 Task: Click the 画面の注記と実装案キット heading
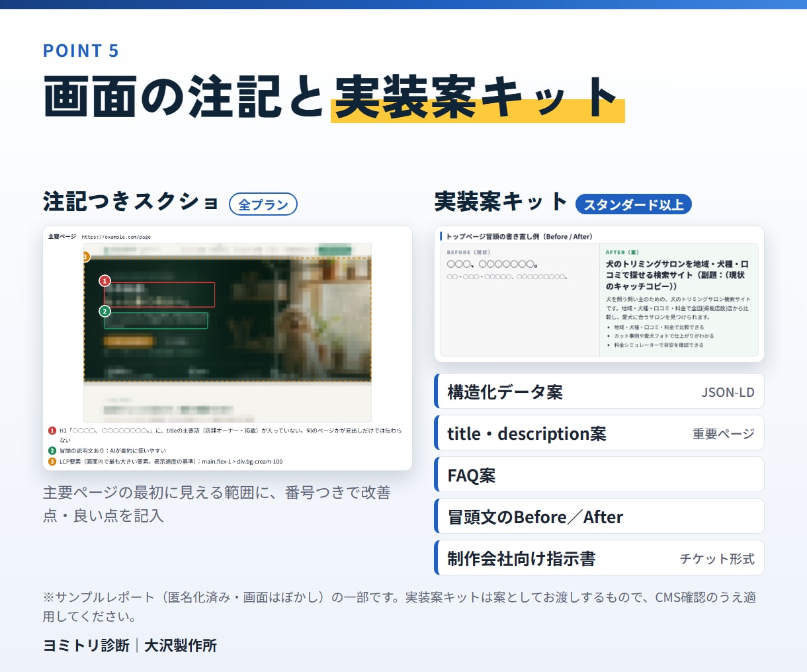click(334, 97)
